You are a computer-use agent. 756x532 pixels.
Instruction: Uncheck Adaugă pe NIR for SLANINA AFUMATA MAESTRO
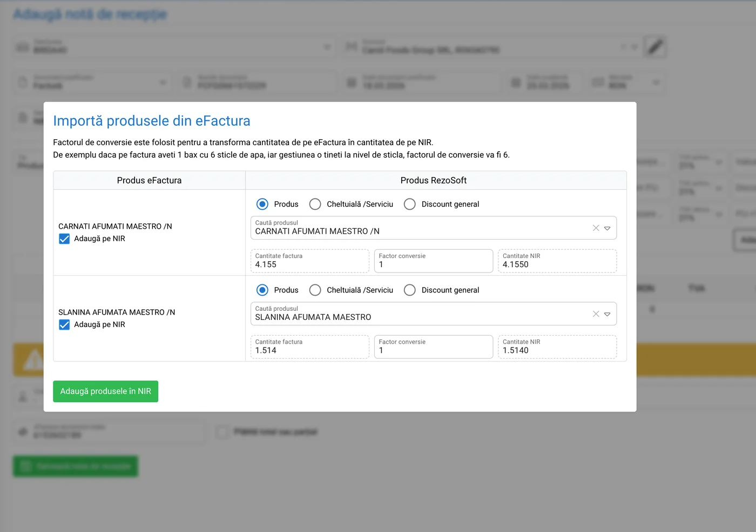point(64,324)
